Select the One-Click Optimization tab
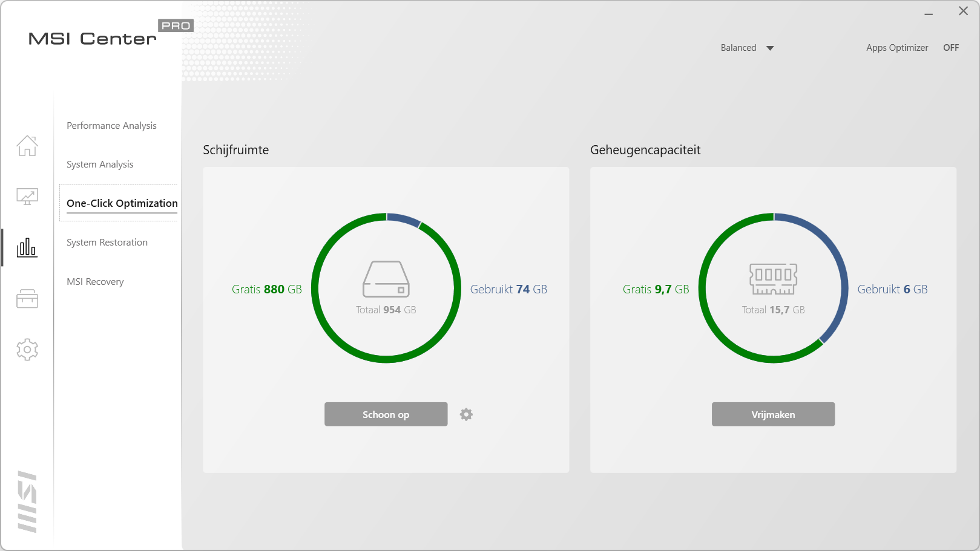This screenshot has width=980, height=551. pos(122,203)
